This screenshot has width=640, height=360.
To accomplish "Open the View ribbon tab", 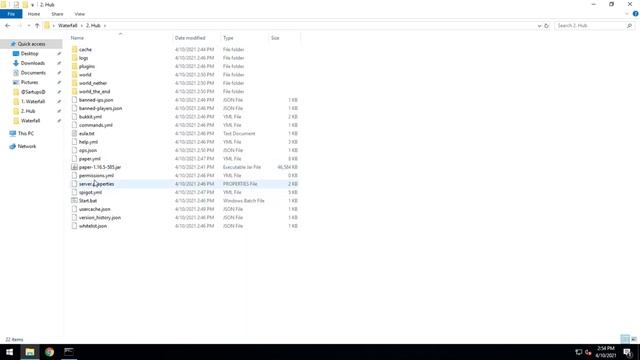I will click(80, 14).
